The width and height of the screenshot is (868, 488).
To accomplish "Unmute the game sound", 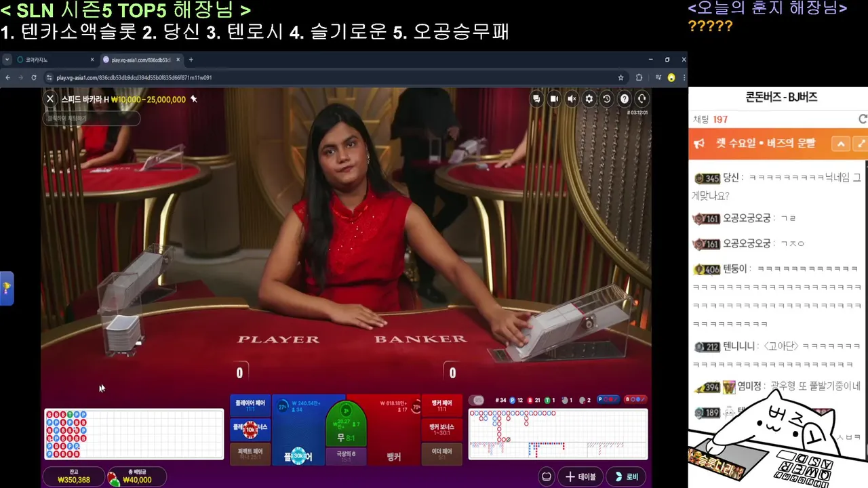I will coord(572,99).
